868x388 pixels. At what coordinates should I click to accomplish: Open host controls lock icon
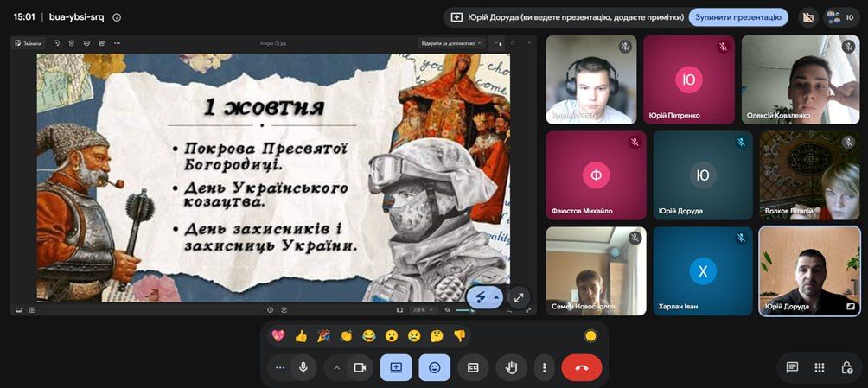(x=846, y=367)
